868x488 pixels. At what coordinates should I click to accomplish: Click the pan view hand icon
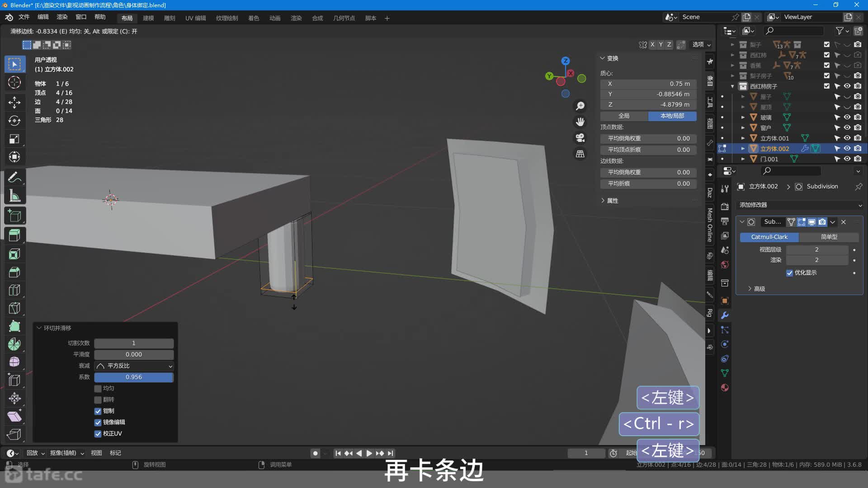pyautogui.click(x=580, y=122)
